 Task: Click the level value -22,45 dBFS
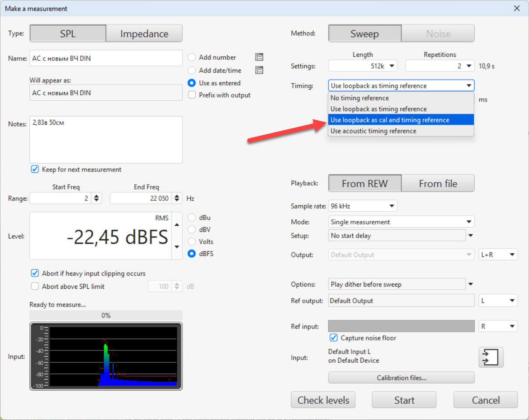tap(118, 237)
